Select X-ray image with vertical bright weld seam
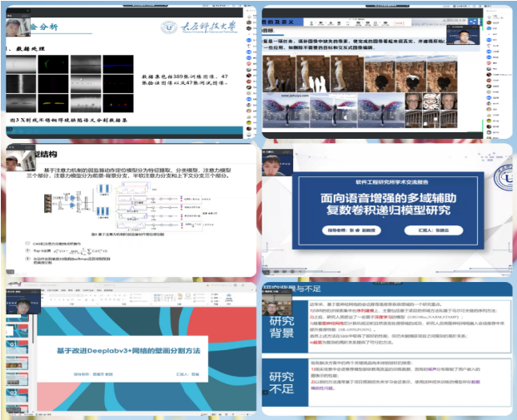This screenshot has height=420, width=517. click(x=21, y=84)
